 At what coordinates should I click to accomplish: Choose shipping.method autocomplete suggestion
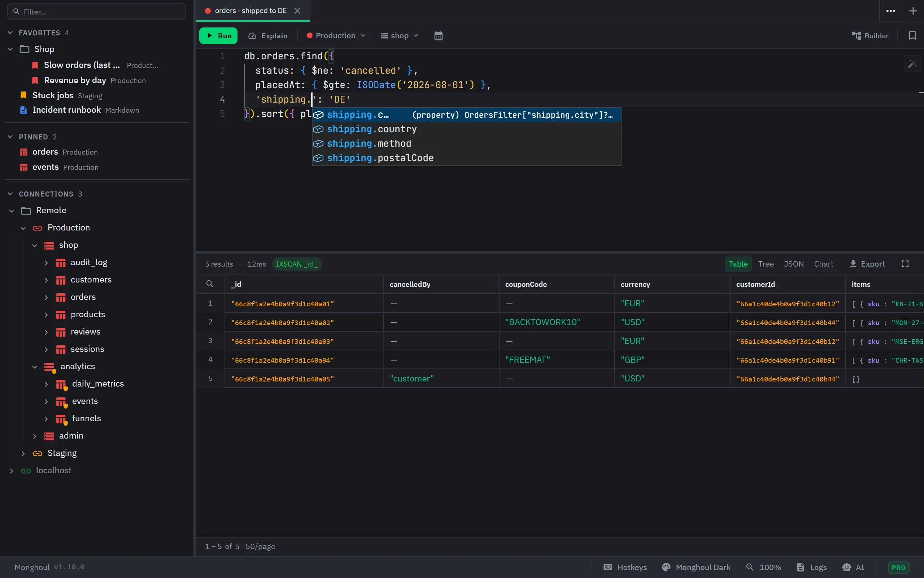click(467, 144)
